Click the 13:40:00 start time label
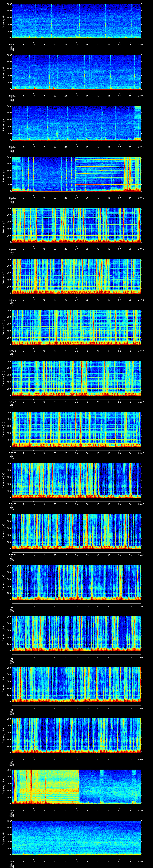The image size is (153, 868). (x=12, y=810)
